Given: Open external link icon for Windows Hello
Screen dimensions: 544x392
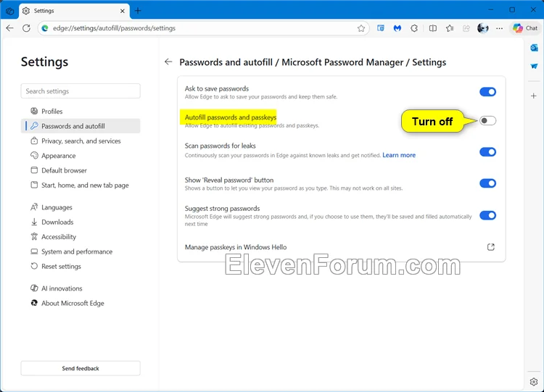Looking at the screenshot, I should [490, 247].
